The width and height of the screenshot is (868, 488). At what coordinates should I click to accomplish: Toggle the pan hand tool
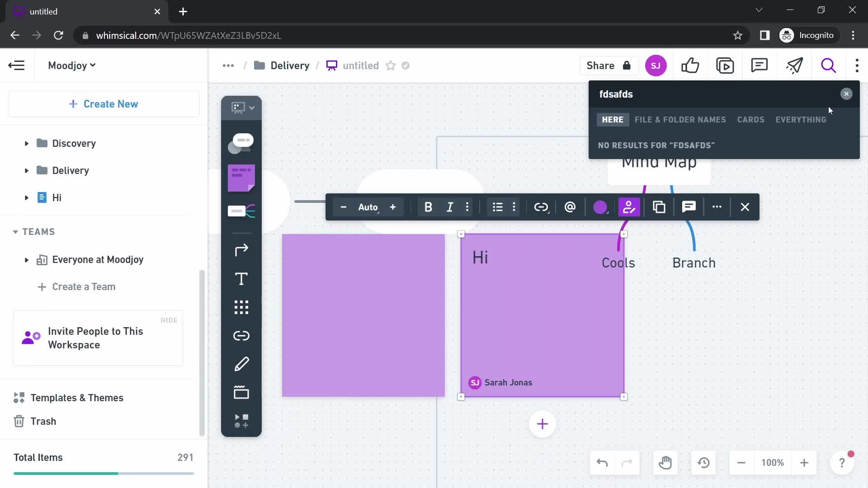pos(665,463)
